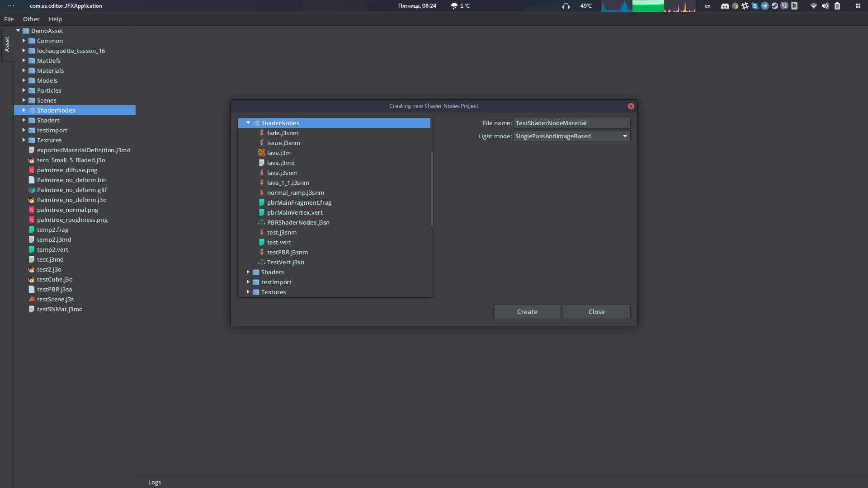The height and width of the screenshot is (488, 868).
Task: Click the PBRShaderNodes.j3sn icon
Action: coord(261,222)
